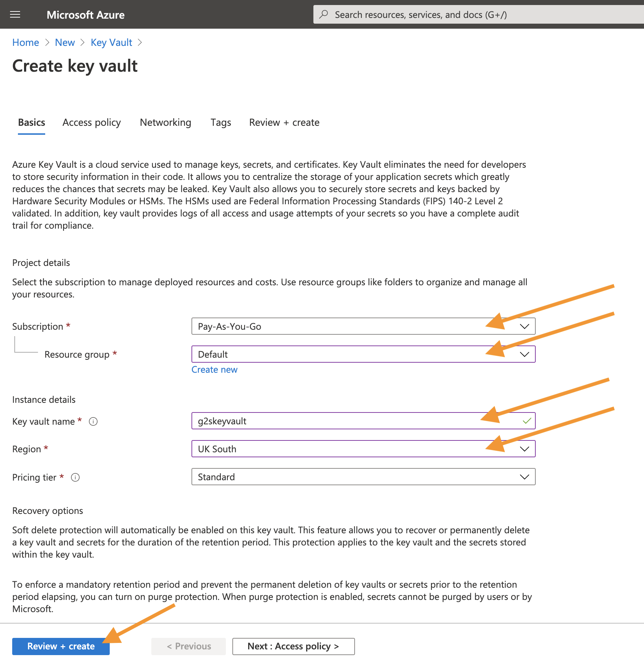
Task: Click Next : Access policy button
Action: pos(294,646)
